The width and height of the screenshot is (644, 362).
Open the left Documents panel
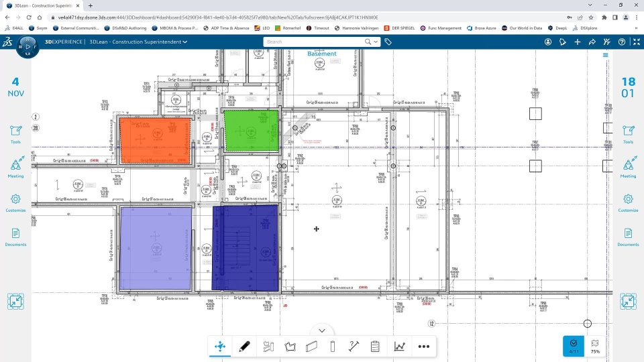[x=15, y=237]
